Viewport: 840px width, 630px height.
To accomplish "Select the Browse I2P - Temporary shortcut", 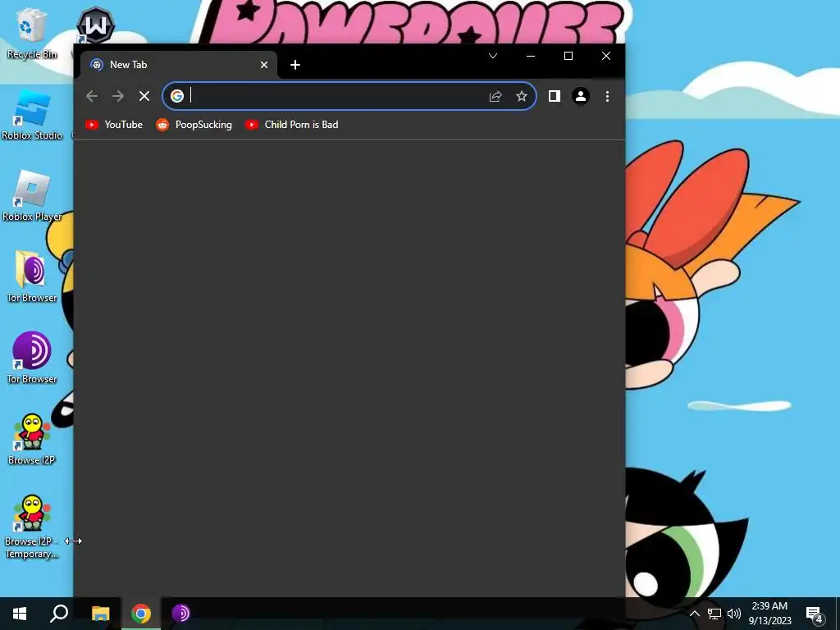I will tap(31, 527).
